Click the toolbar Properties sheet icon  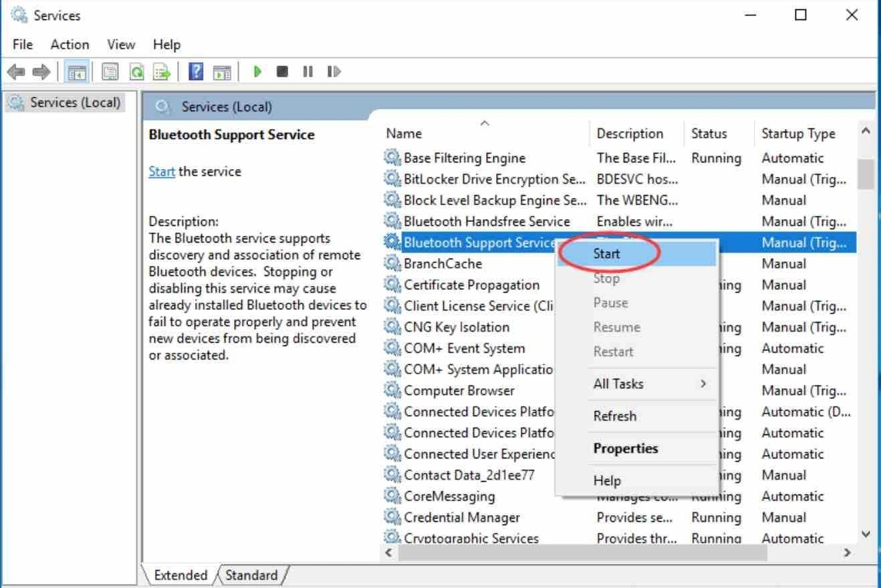click(110, 71)
